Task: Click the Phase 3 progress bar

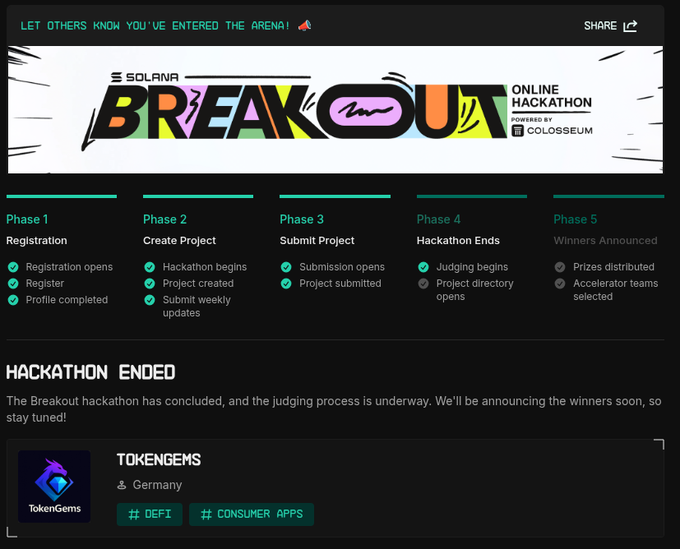Action: pos(335,196)
